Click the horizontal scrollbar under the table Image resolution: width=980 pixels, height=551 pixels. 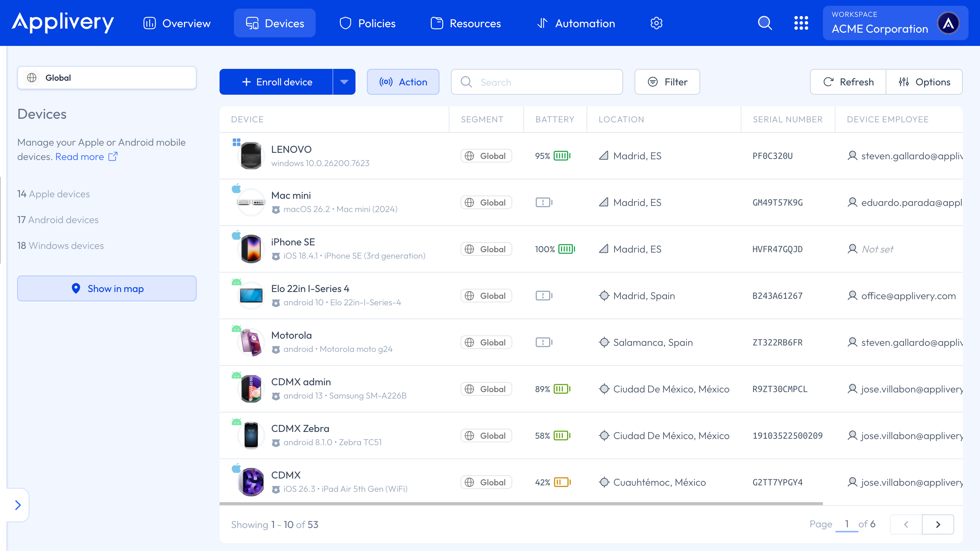[x=521, y=503]
